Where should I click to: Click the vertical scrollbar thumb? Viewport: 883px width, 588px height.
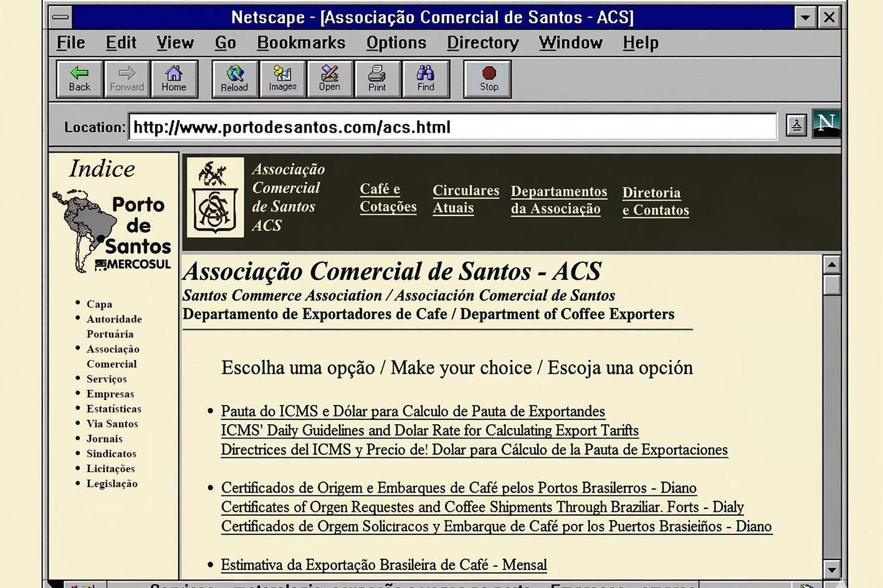click(x=831, y=285)
